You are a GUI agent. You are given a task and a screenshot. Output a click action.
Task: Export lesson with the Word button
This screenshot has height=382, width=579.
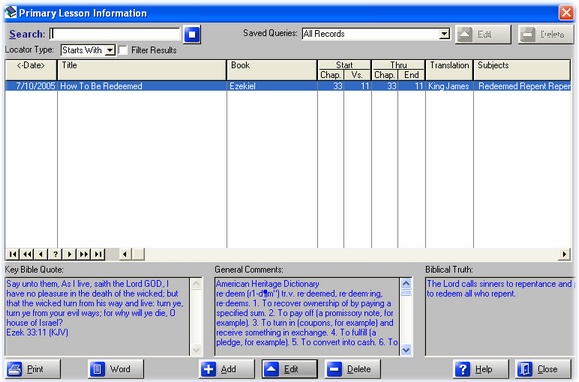(116, 369)
